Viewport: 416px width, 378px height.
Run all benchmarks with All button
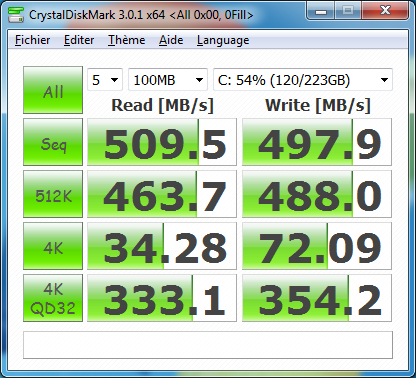pyautogui.click(x=53, y=90)
